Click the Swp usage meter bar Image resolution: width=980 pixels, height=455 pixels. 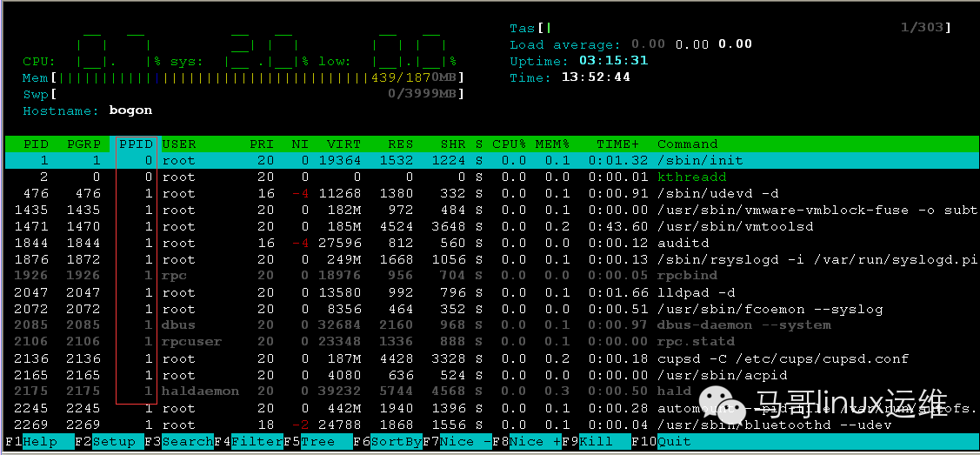(x=243, y=94)
